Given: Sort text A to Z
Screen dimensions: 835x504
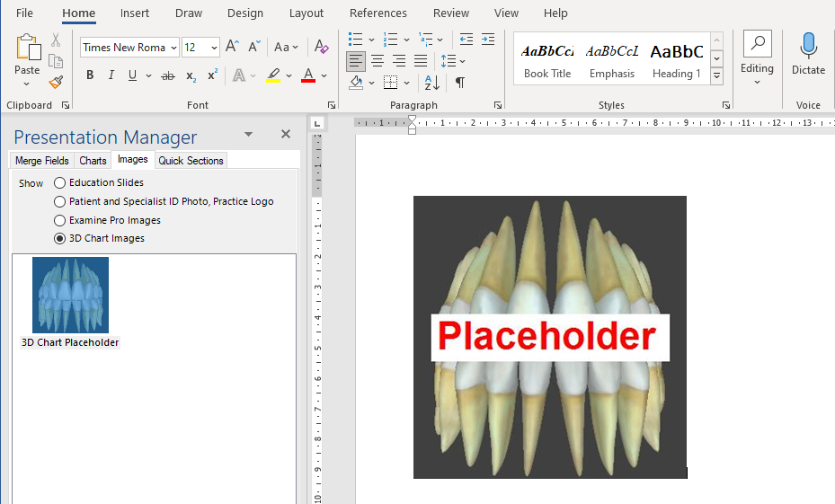Looking at the screenshot, I should (431, 83).
